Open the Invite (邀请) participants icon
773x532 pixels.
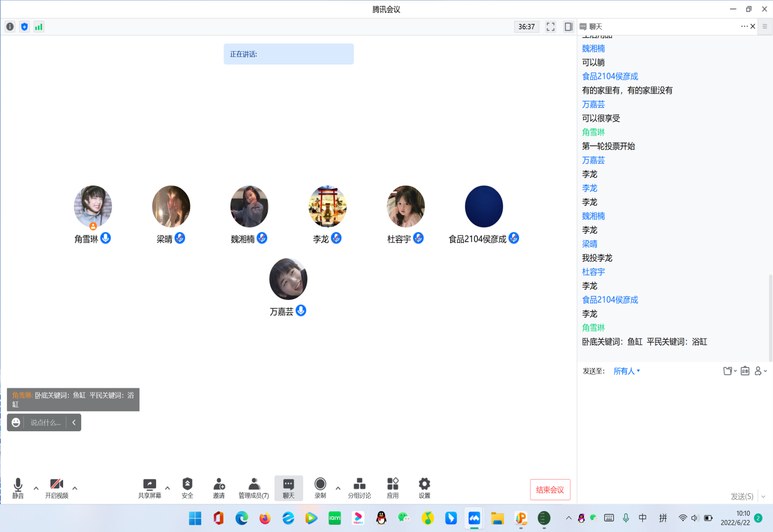click(219, 488)
